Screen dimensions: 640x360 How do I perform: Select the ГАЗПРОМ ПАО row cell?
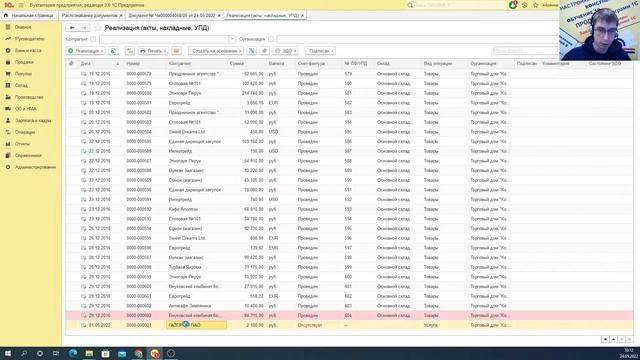[x=197, y=325]
